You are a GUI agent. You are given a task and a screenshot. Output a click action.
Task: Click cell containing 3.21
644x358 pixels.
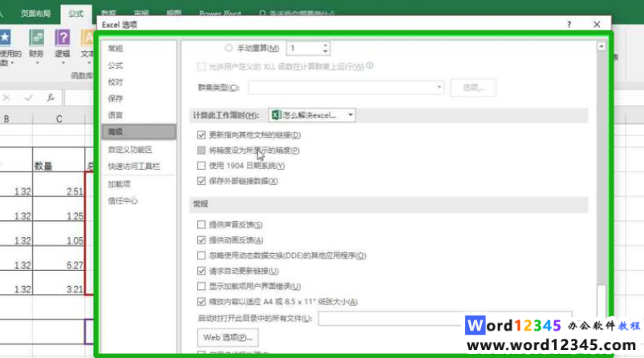(59, 283)
